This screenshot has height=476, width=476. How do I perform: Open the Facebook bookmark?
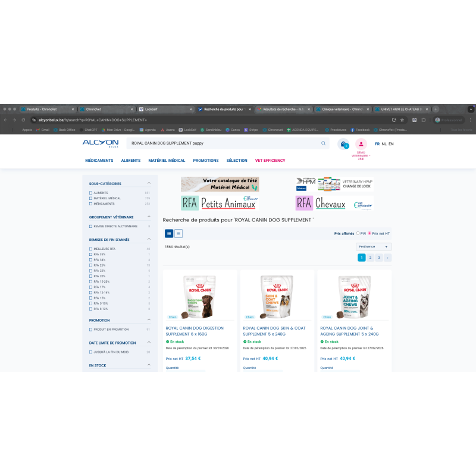point(360,130)
